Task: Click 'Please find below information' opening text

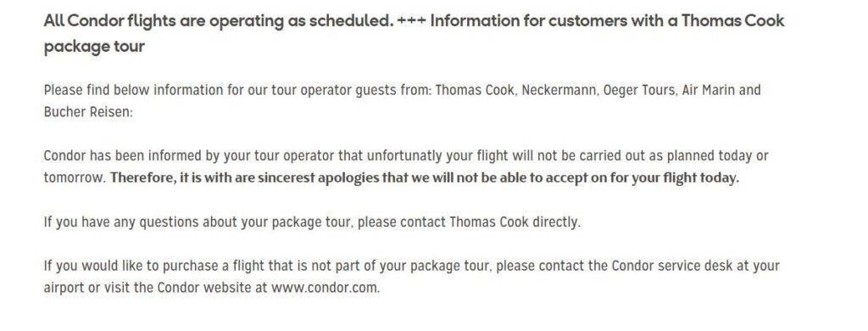Action: 135,90
